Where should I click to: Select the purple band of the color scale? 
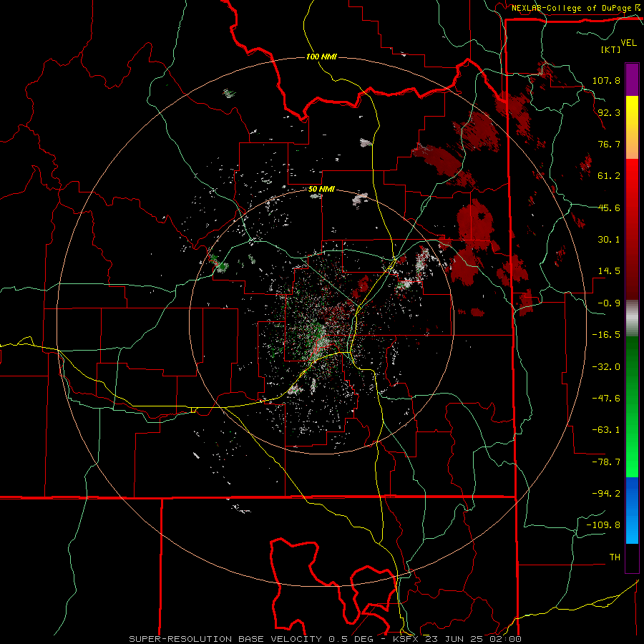[632, 79]
